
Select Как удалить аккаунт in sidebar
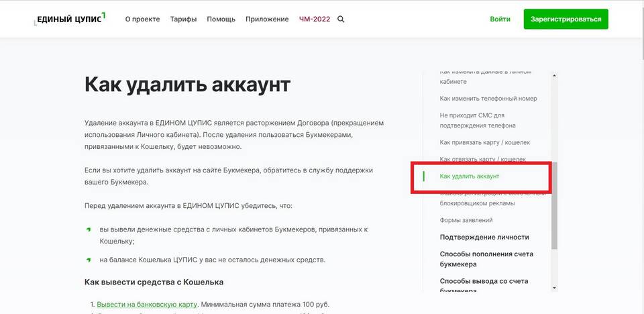(469, 176)
